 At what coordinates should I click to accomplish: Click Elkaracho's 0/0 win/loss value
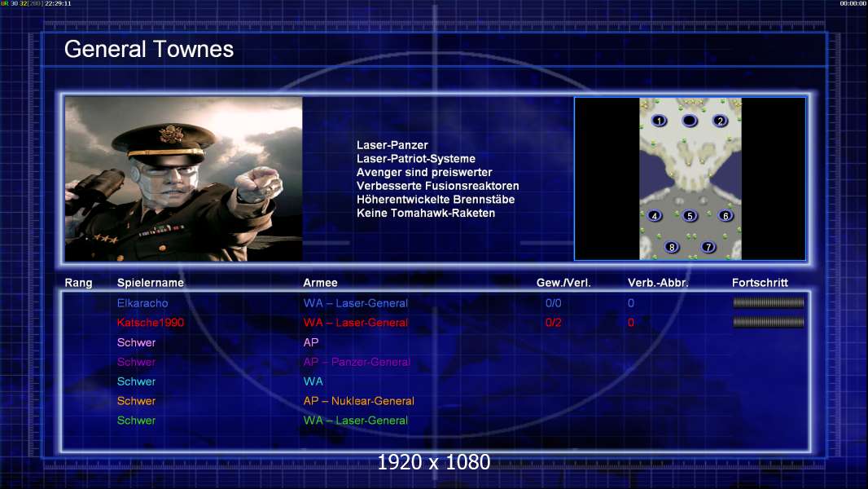click(553, 303)
